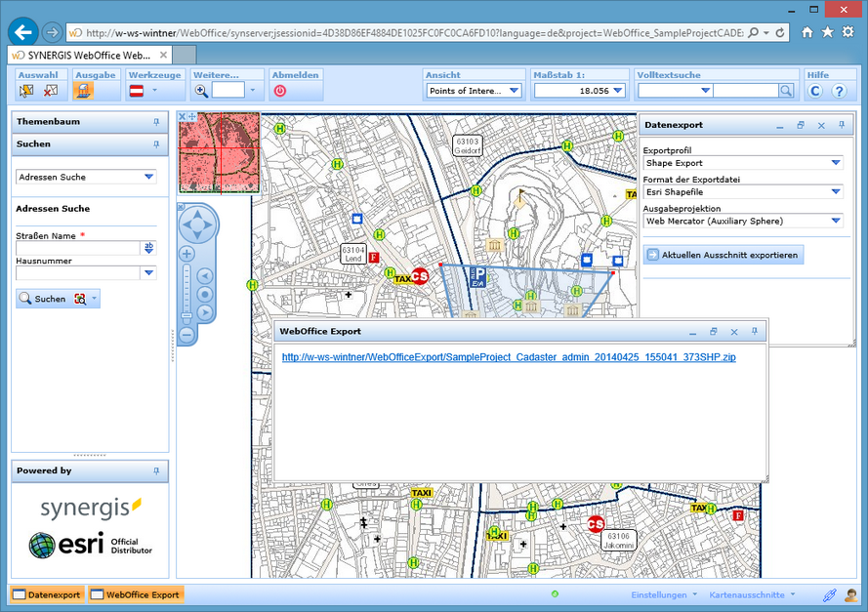This screenshot has width=868, height=612.
Task: Open the Maßstab scale dropdown
Action: [x=618, y=90]
